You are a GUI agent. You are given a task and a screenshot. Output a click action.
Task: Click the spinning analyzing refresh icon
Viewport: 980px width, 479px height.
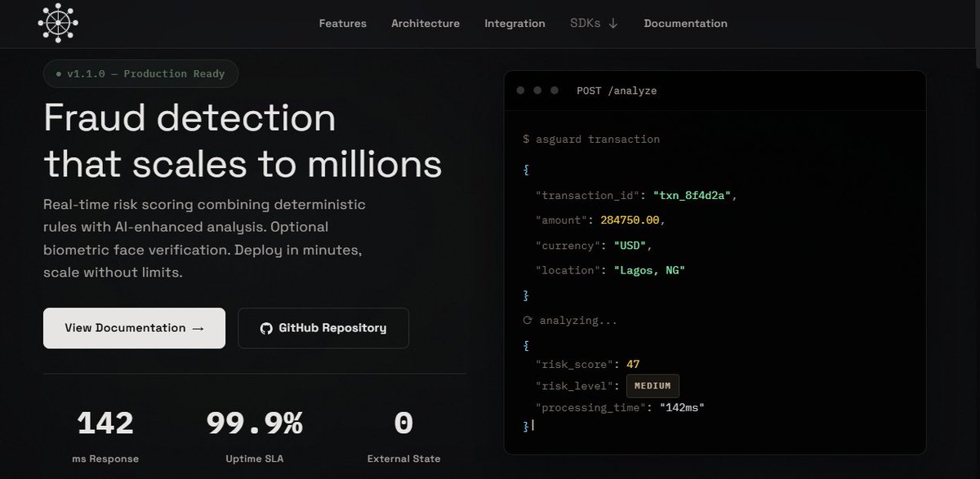pyautogui.click(x=528, y=321)
